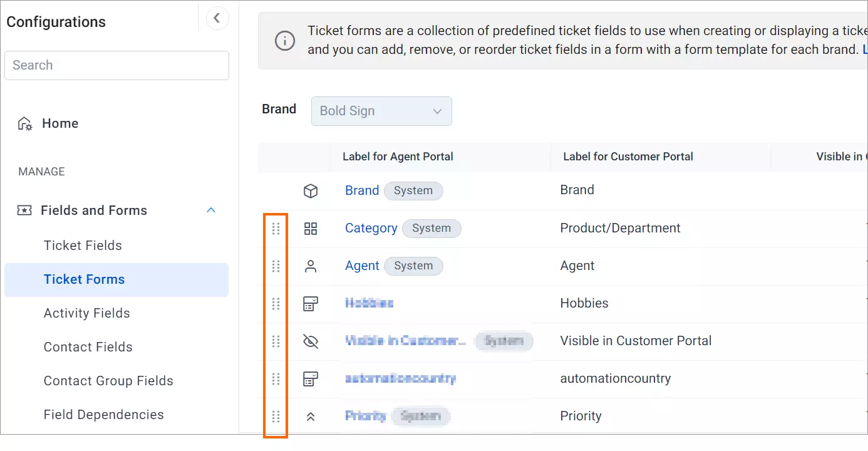Click the info icon in the banner
The height and width of the screenshot is (451, 868).
click(285, 41)
